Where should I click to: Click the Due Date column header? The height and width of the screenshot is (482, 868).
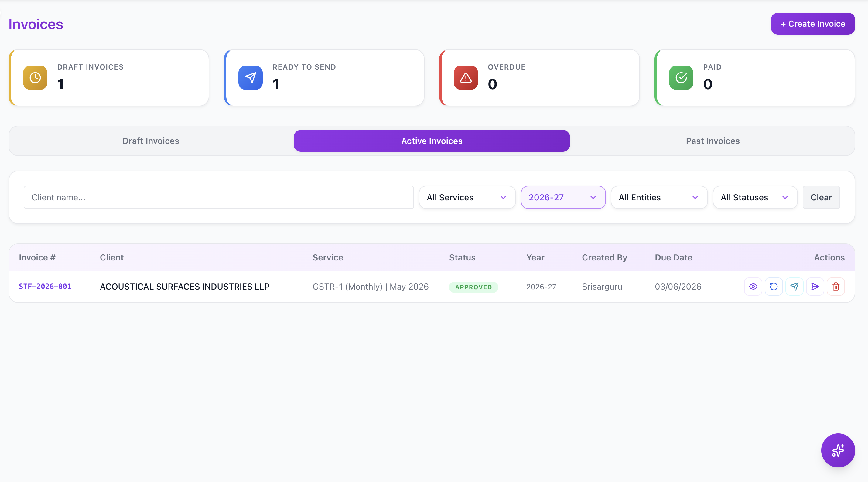(673, 258)
